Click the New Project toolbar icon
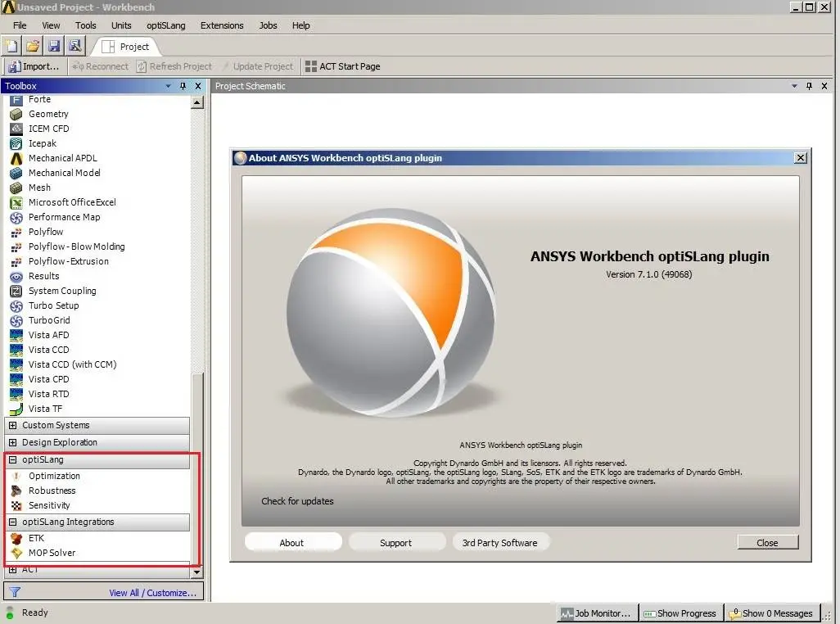The width and height of the screenshot is (840, 624). click(x=11, y=46)
